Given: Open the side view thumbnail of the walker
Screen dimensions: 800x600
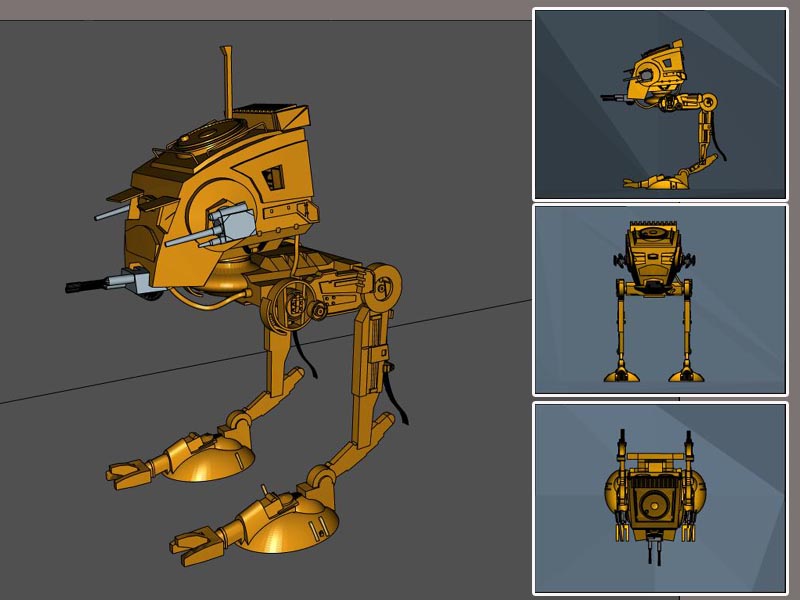Looking at the screenshot, I should [x=660, y=105].
